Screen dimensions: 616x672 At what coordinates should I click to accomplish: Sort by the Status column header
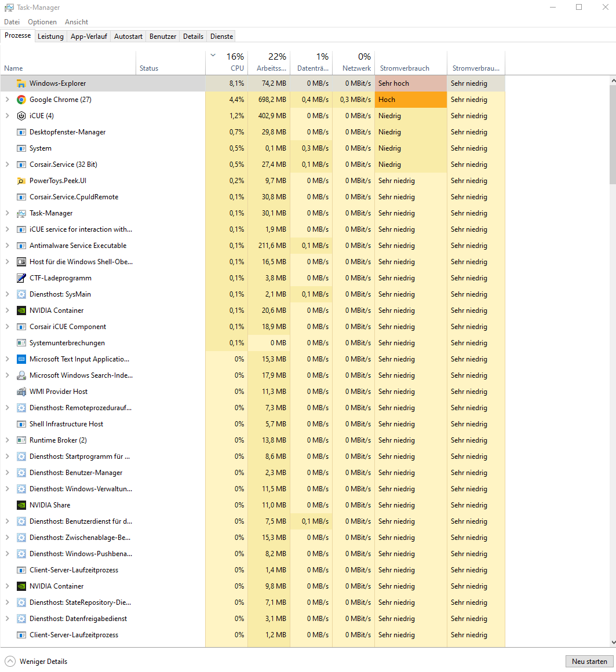(x=170, y=63)
